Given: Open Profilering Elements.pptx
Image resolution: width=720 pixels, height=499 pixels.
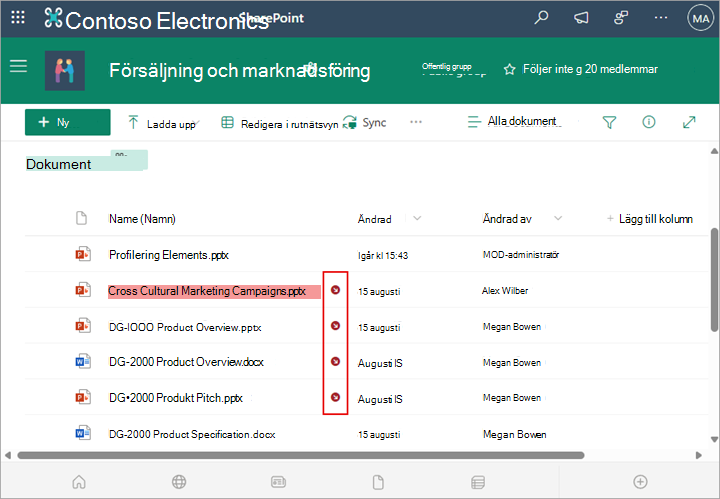Looking at the screenshot, I should (x=169, y=255).
